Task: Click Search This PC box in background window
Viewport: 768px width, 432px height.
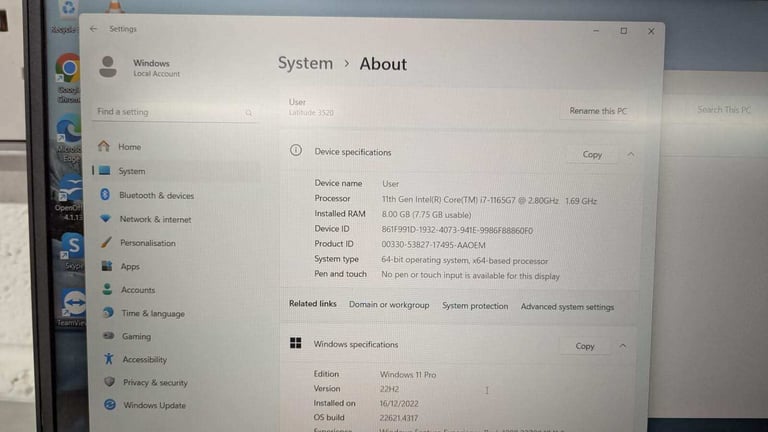Action: click(x=724, y=110)
